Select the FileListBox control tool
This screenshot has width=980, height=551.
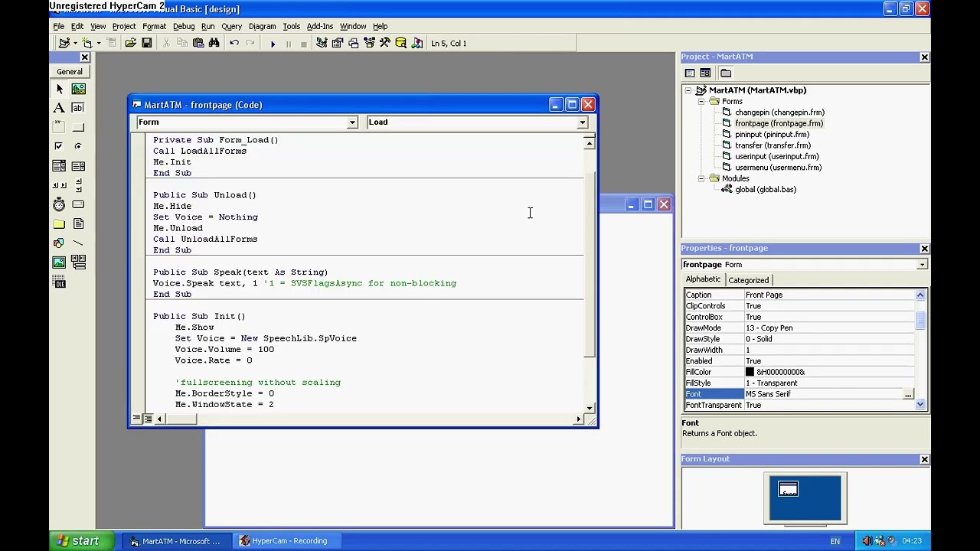78,224
